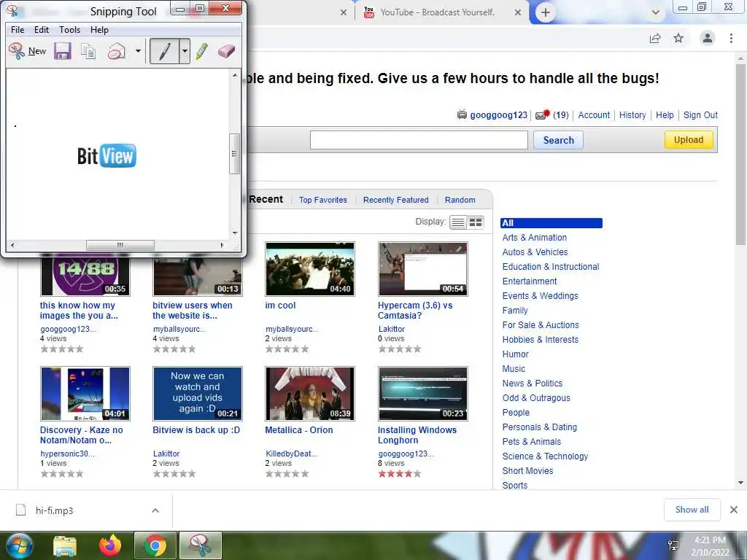Image resolution: width=747 pixels, height=560 pixels.
Task: Select the Humor category
Action: coord(516,354)
